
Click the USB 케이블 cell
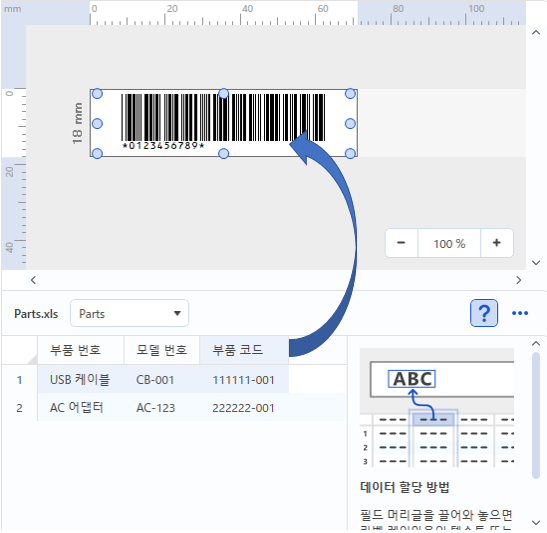(x=81, y=380)
